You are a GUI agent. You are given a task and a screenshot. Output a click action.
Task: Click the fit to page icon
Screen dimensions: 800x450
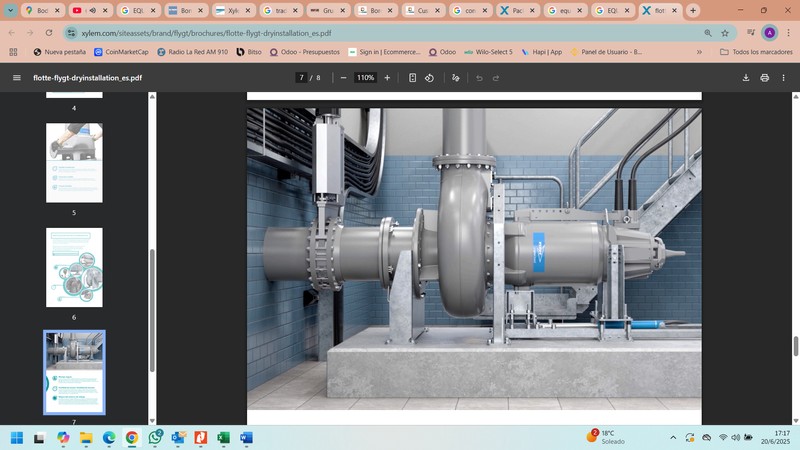[x=412, y=77]
